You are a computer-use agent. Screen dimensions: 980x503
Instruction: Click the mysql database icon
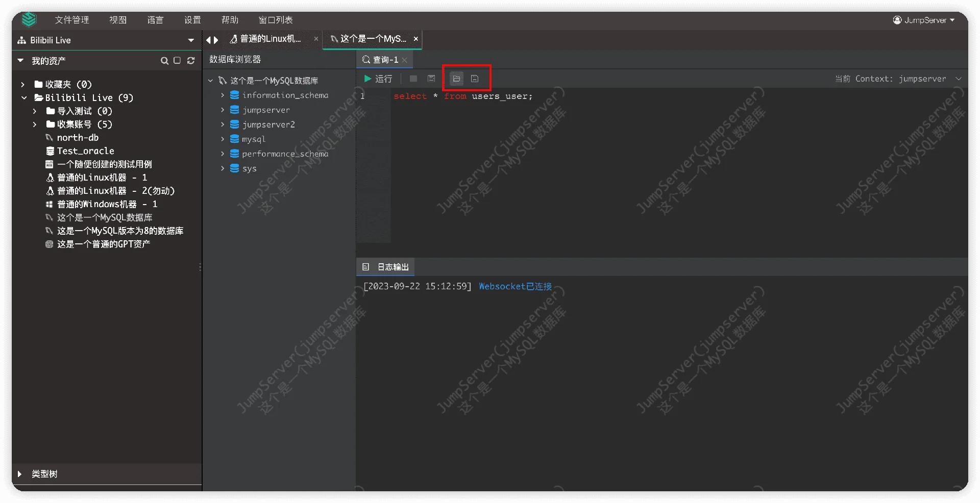point(235,139)
